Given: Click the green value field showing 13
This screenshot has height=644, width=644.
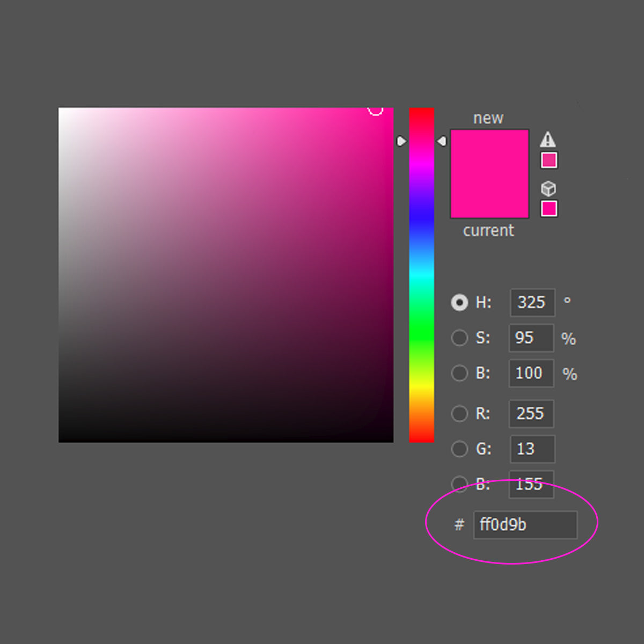Looking at the screenshot, I should click(532, 449).
